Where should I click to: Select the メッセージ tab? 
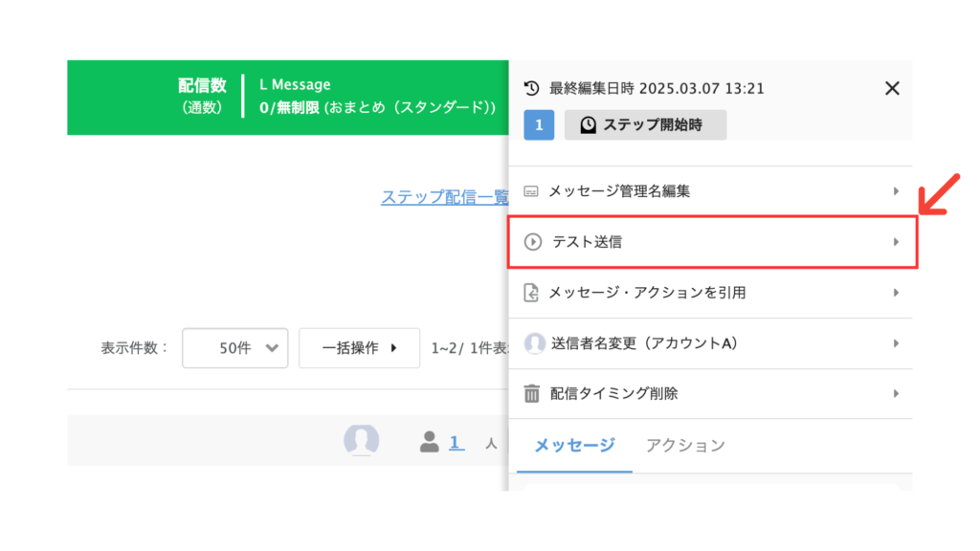coord(574,446)
